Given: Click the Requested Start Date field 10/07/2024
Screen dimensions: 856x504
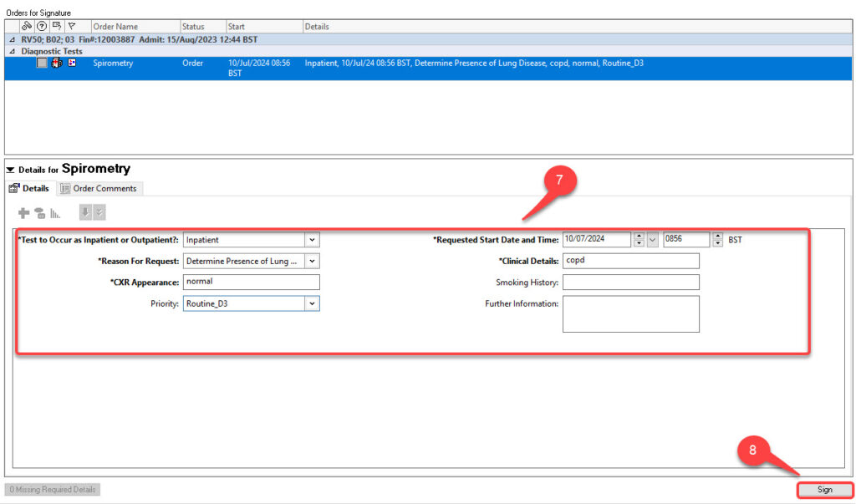Looking at the screenshot, I should tap(597, 240).
